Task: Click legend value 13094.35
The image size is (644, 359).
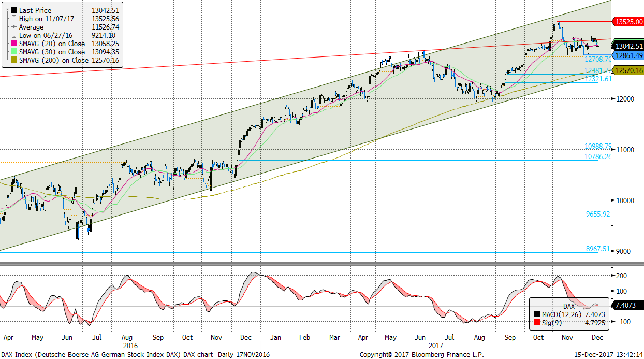Action: pyautogui.click(x=105, y=52)
